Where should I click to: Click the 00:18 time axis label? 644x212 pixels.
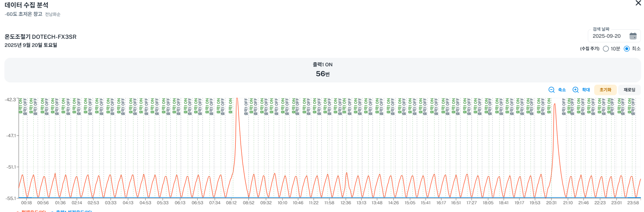(27, 203)
